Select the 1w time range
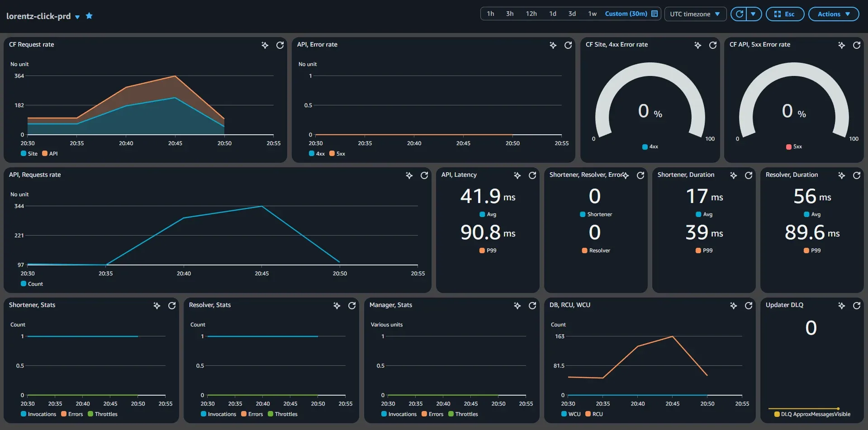The width and height of the screenshot is (868, 430). [x=592, y=14]
